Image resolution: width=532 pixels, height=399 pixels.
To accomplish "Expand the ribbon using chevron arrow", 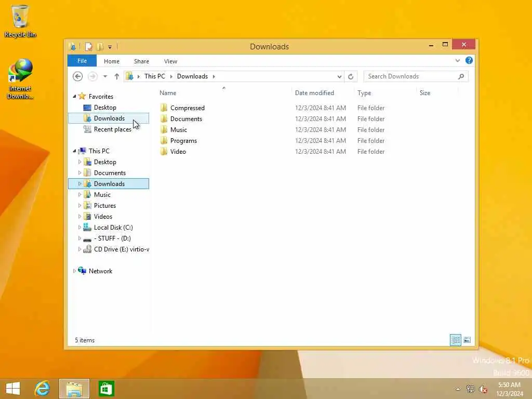I will [x=457, y=61].
